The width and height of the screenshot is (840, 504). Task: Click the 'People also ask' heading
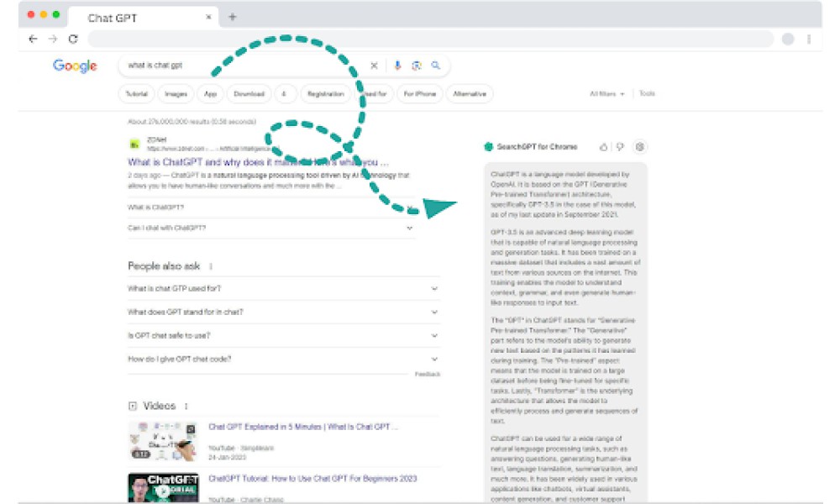(164, 266)
